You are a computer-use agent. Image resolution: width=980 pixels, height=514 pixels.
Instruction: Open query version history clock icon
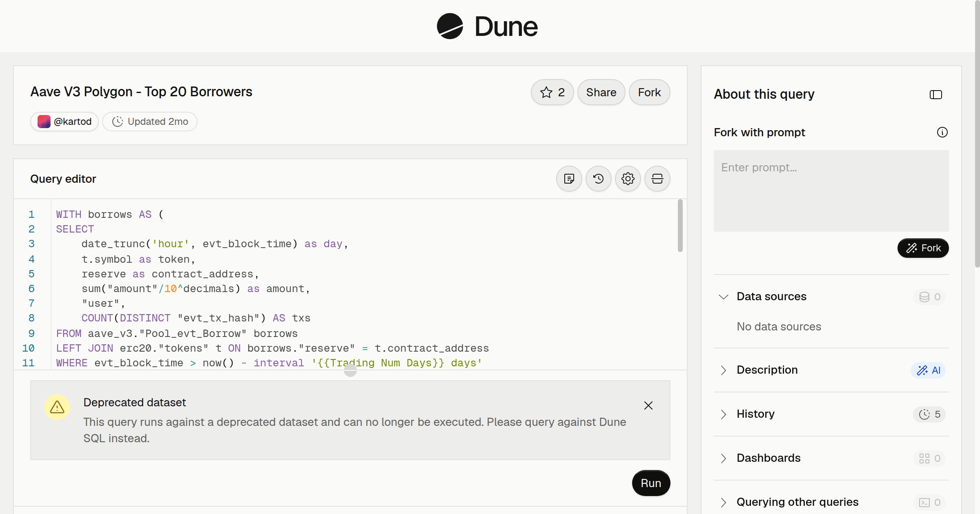tap(598, 179)
